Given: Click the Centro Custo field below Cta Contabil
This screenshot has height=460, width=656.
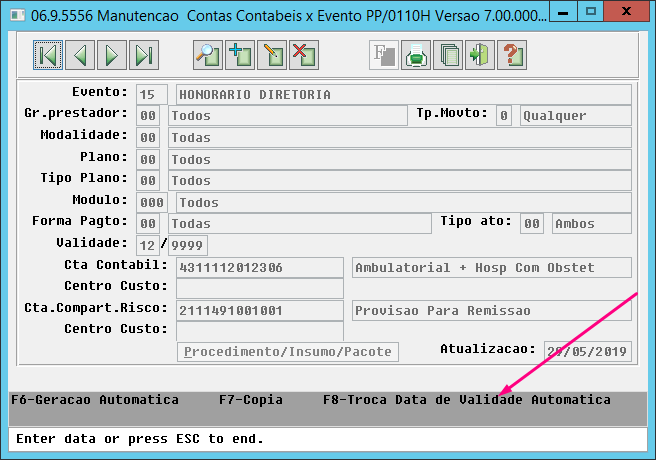Looking at the screenshot, I should [x=260, y=289].
